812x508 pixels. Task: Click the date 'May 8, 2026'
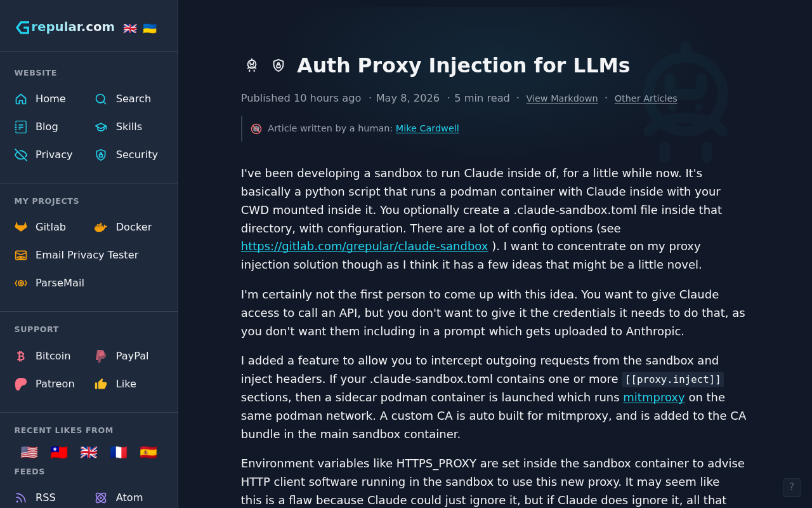[x=408, y=98]
